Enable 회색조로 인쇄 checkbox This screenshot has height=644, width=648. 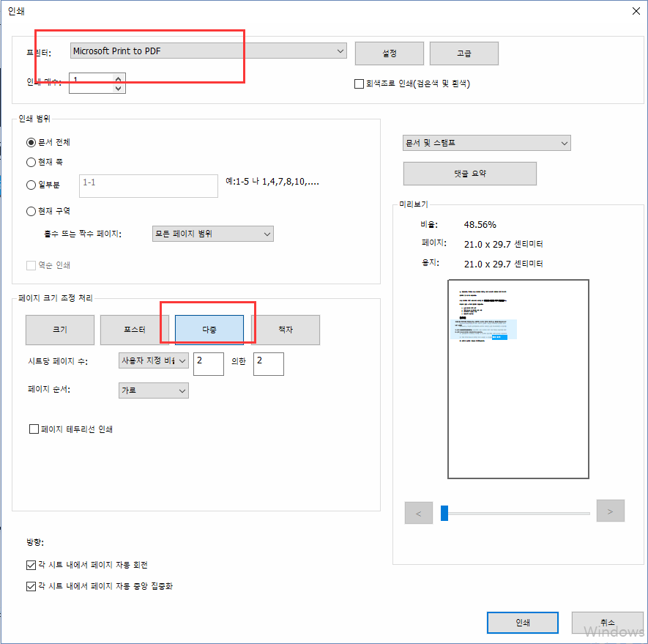pyautogui.click(x=359, y=84)
